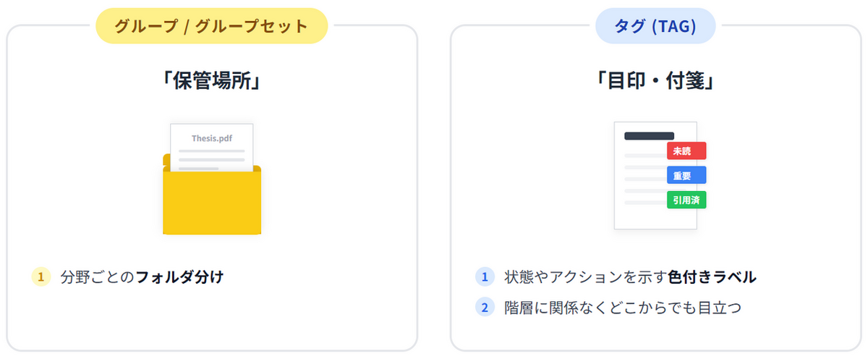Click the blue number 1 badge
Image resolution: width=868 pixels, height=359 pixels.
(x=485, y=276)
